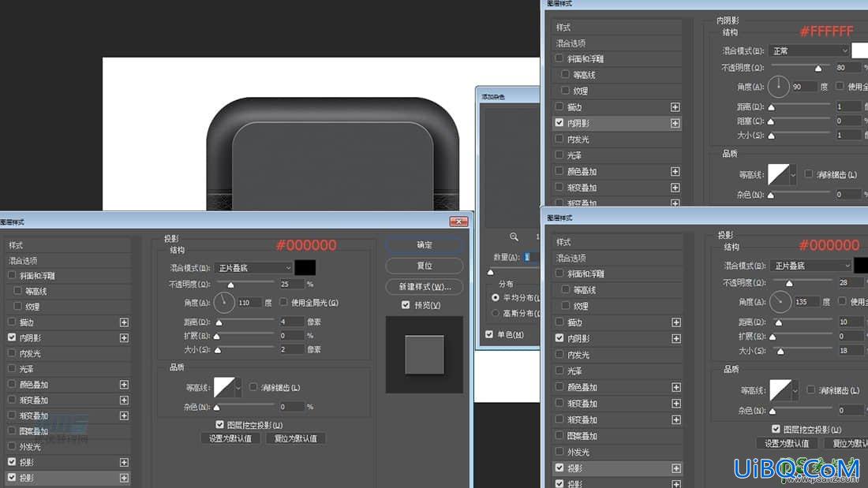Click 复位为默认值 in left Drop Shadow dialog

(x=296, y=438)
